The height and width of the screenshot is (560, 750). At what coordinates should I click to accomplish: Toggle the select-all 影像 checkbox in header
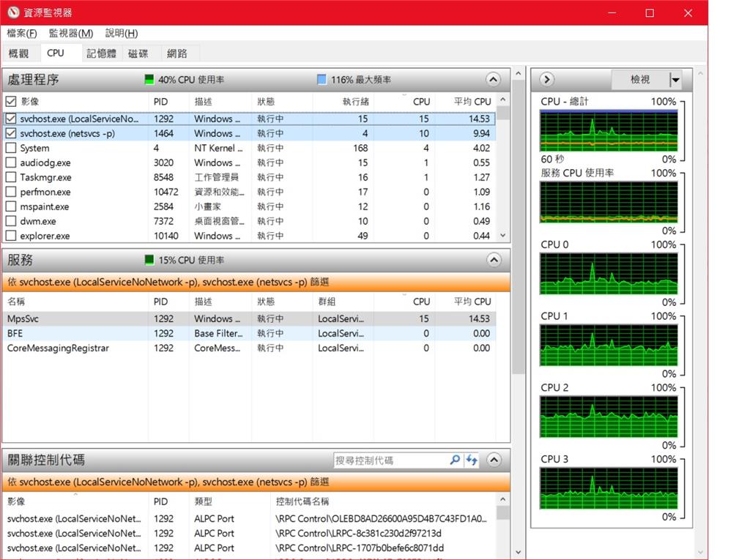[11, 101]
